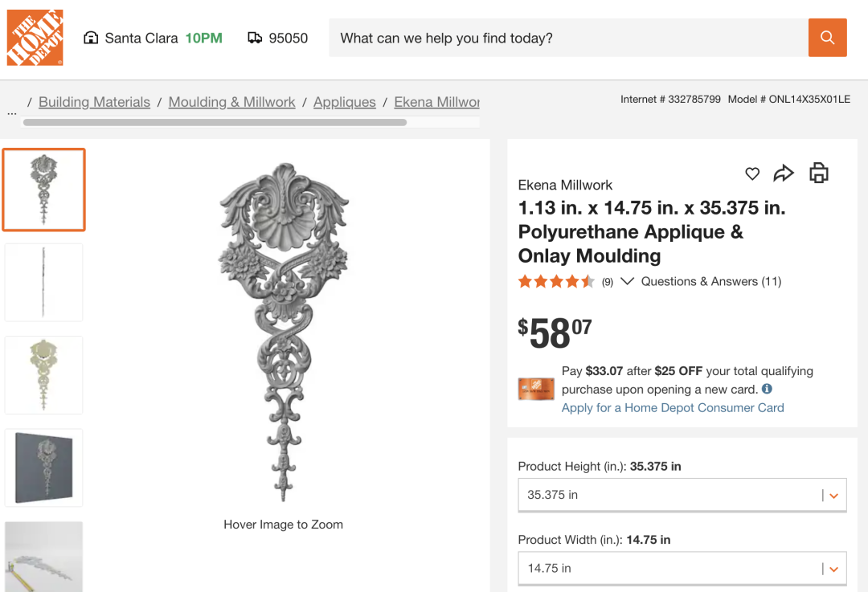868x592 pixels.
Task: Click the share arrow icon
Action: click(x=784, y=174)
